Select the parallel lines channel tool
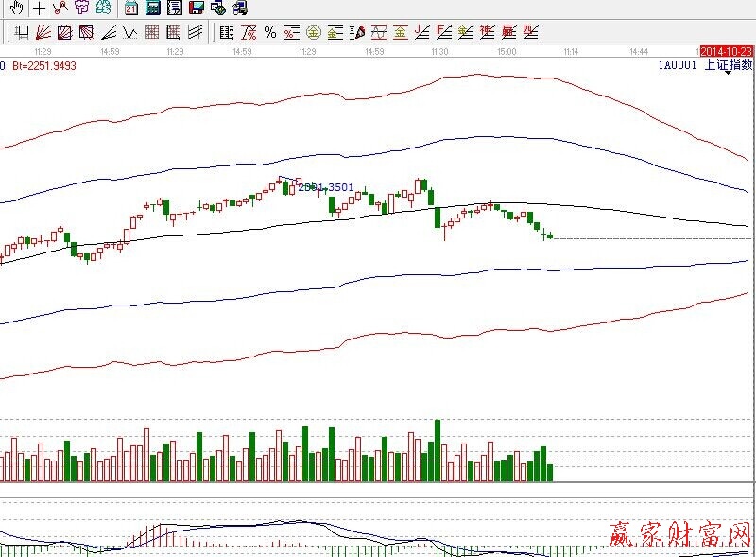 (196, 32)
